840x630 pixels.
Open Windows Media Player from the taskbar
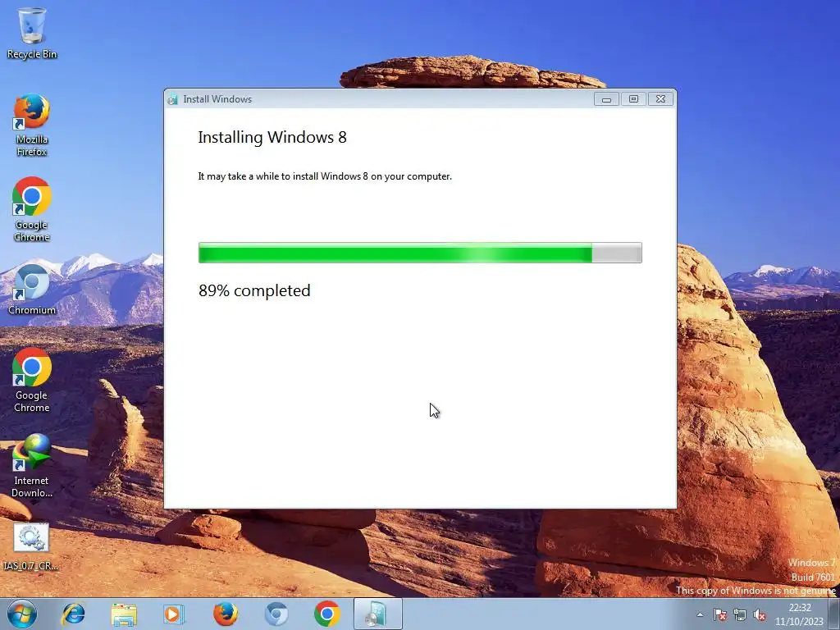(x=174, y=614)
